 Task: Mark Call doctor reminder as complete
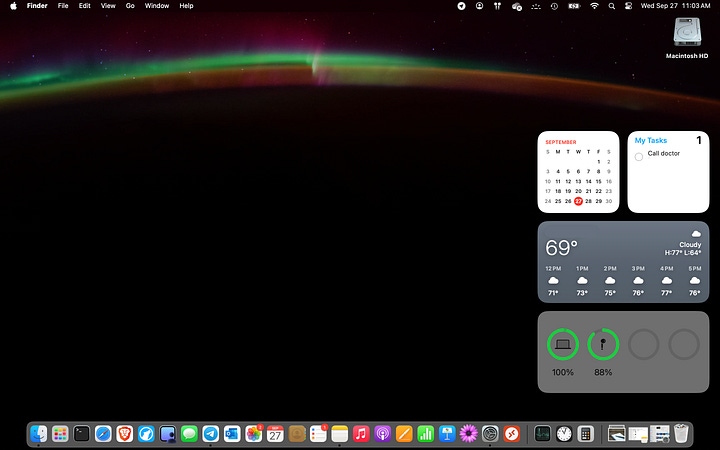[639, 157]
